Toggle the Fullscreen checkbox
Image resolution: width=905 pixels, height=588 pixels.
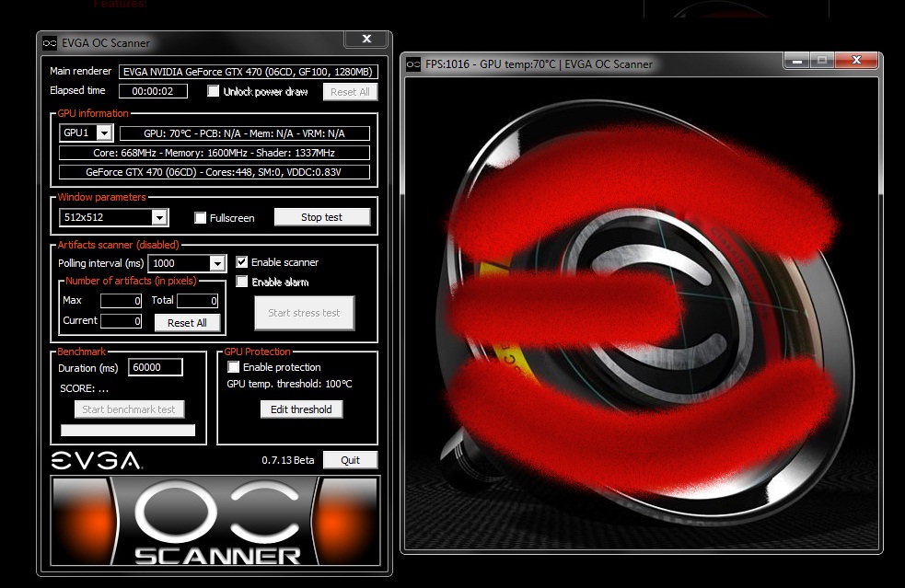tap(201, 218)
